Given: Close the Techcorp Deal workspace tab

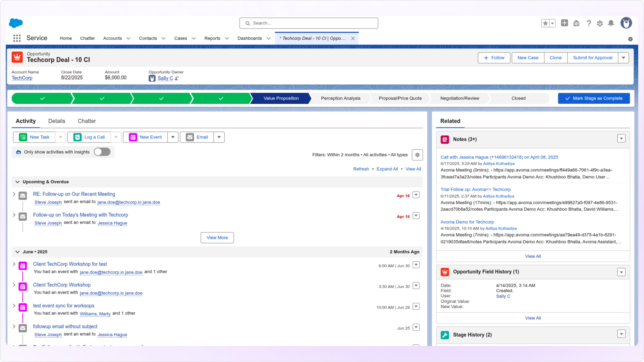Looking at the screenshot, I should click(353, 39).
